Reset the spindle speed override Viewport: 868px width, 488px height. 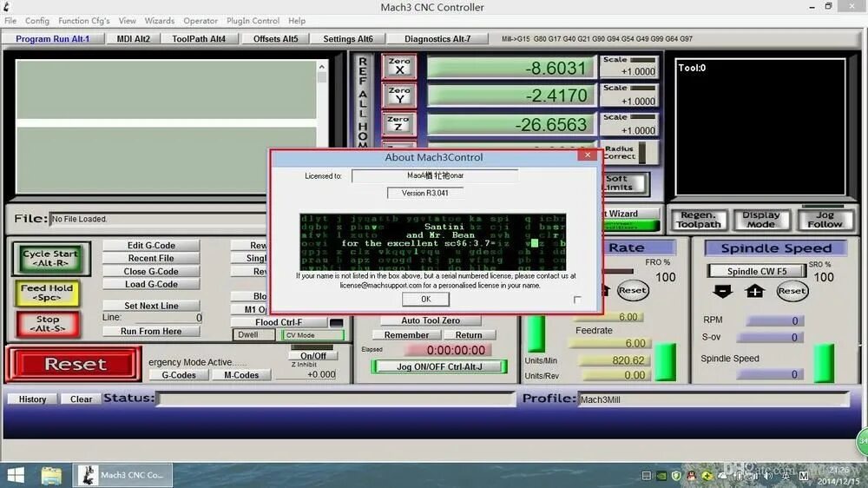pos(792,291)
